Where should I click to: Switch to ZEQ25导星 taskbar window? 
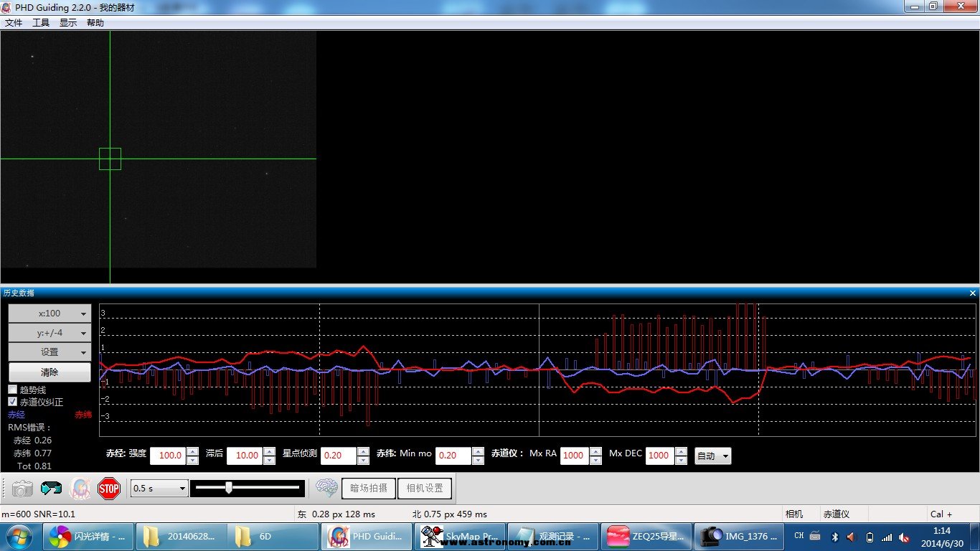tap(645, 537)
